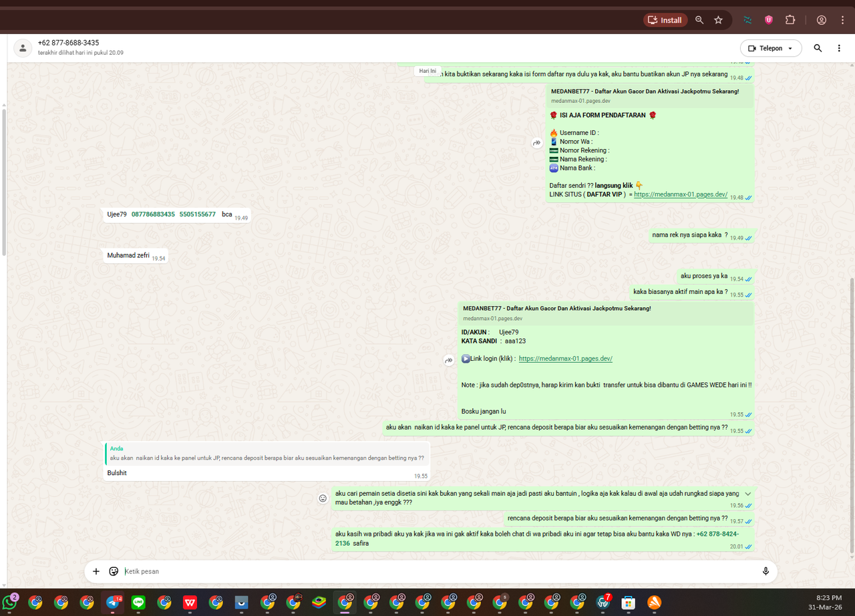Open the blue square app icon in taskbar
The width and height of the screenshot is (855, 616).
coord(241,603)
